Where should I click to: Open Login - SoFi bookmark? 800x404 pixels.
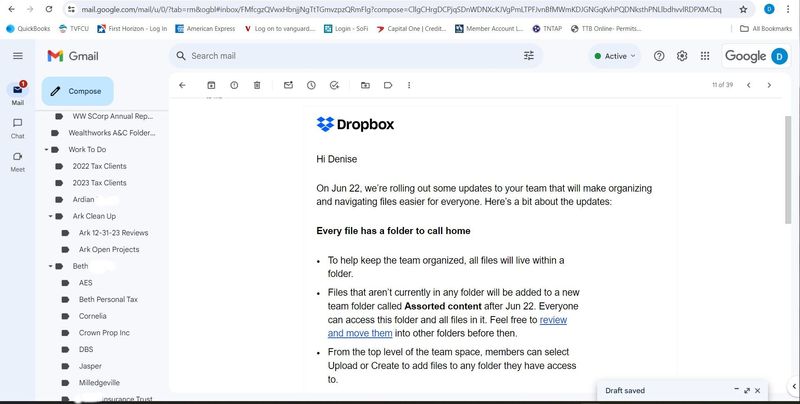click(x=346, y=29)
